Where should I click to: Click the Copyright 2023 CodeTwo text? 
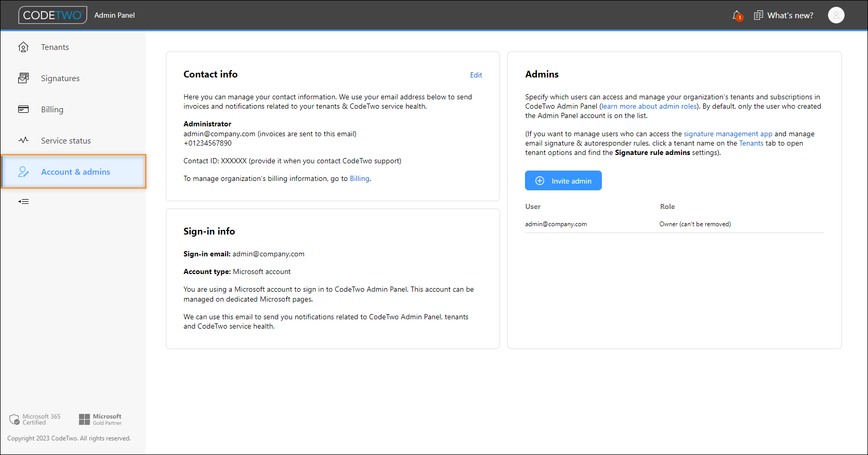coord(69,438)
